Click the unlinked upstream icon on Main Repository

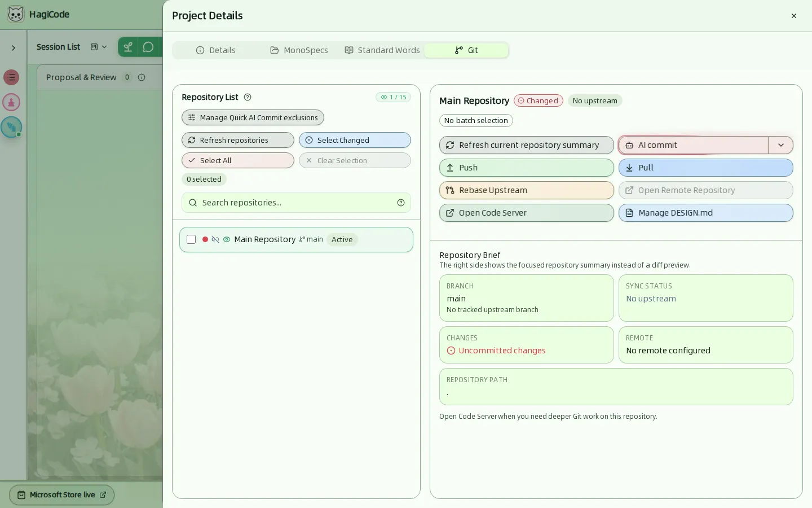(215, 239)
